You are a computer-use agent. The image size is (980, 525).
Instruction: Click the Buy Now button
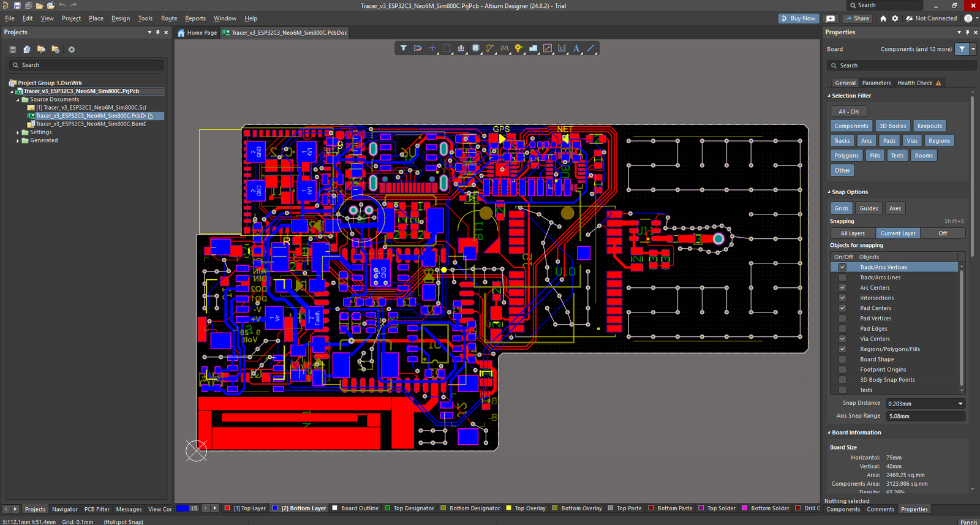point(799,18)
